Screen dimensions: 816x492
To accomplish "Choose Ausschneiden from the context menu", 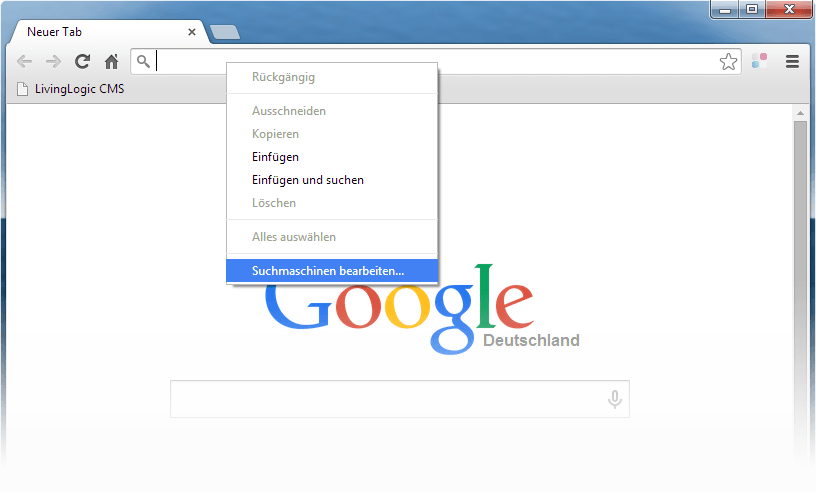I will (332, 111).
